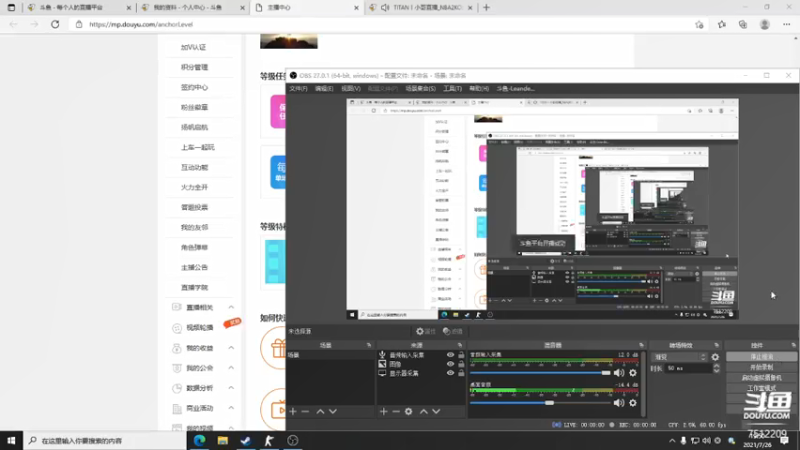Viewport: 800px width, 450px height.
Task: Pop out the Sources dock panel
Action: (x=460, y=345)
